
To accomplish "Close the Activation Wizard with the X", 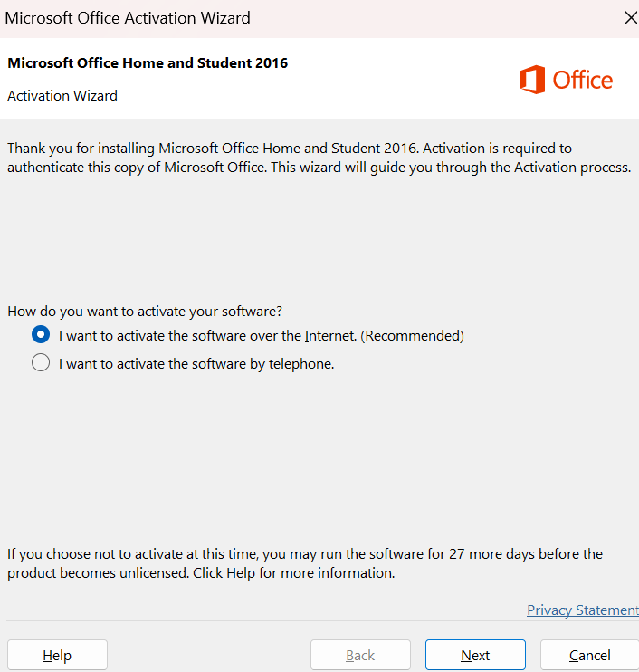I will [x=631, y=18].
